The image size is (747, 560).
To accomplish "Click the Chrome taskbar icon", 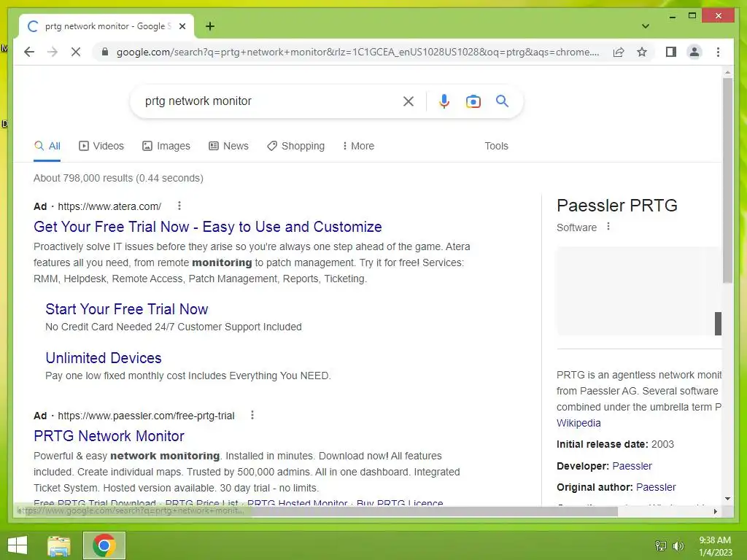I will (104, 545).
